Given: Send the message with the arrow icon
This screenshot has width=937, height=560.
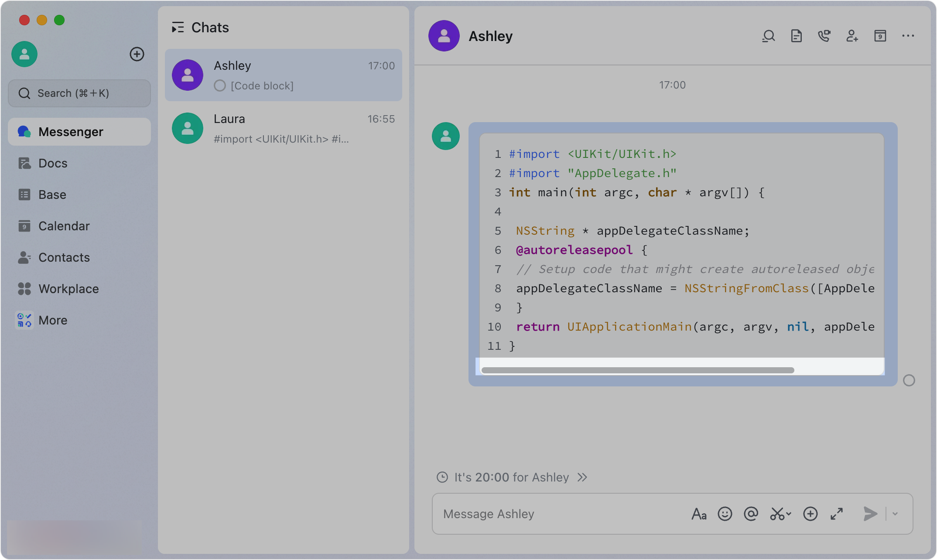Looking at the screenshot, I should point(870,514).
